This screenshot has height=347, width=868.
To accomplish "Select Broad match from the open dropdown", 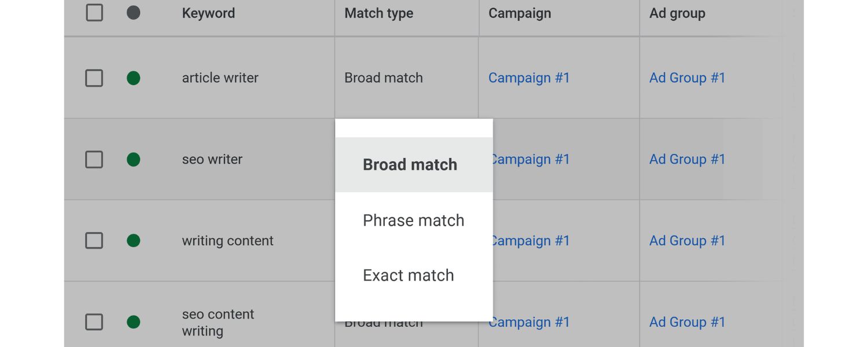I will tap(410, 164).
